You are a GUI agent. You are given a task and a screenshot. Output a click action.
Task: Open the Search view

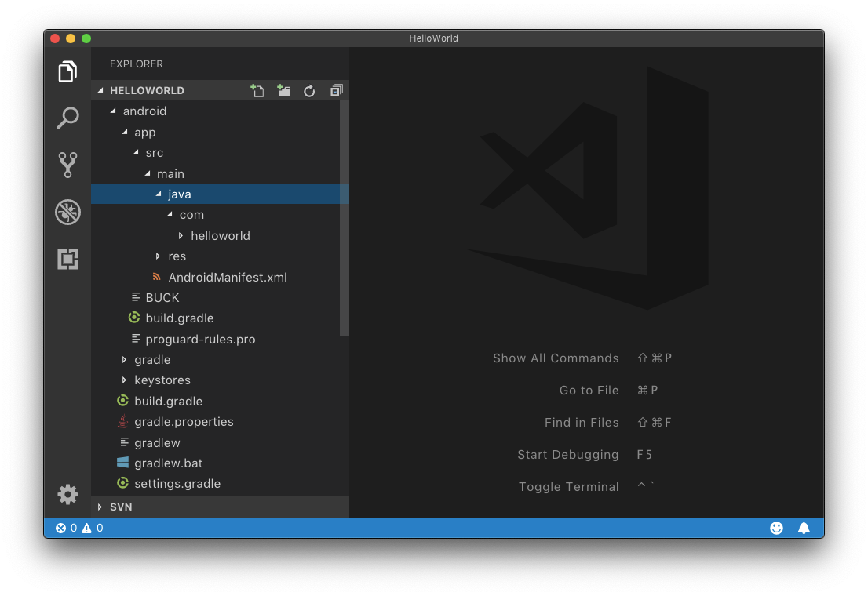(x=67, y=118)
